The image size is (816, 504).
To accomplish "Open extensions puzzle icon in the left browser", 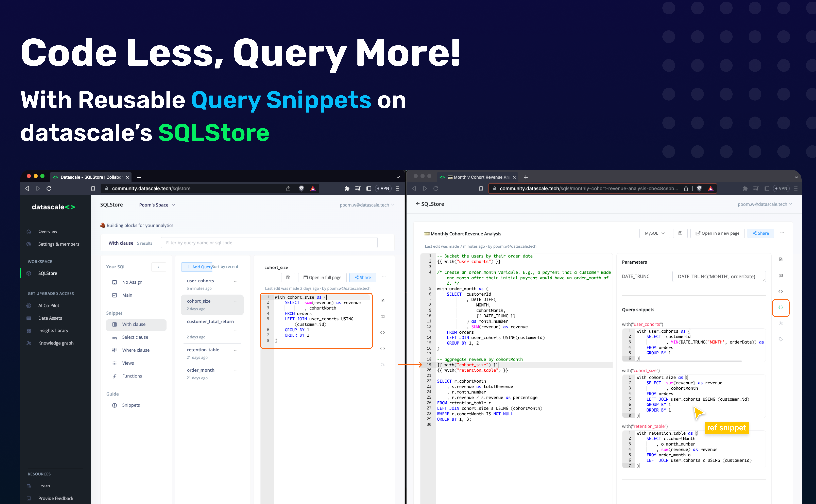I will pos(347,188).
